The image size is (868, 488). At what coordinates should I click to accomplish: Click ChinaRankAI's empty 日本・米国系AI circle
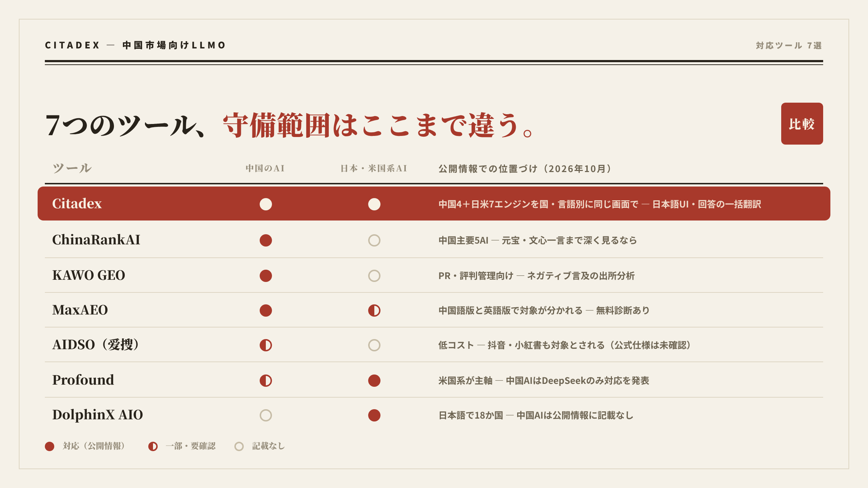(x=374, y=240)
